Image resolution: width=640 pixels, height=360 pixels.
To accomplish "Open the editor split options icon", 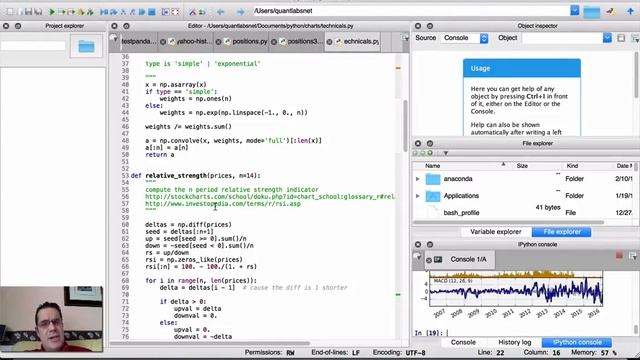I will [405, 38].
